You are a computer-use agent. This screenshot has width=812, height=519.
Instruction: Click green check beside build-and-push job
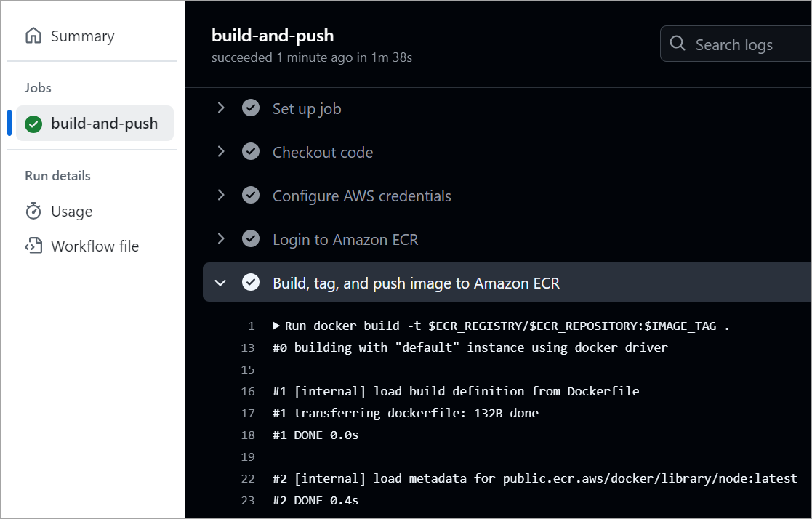[33, 124]
